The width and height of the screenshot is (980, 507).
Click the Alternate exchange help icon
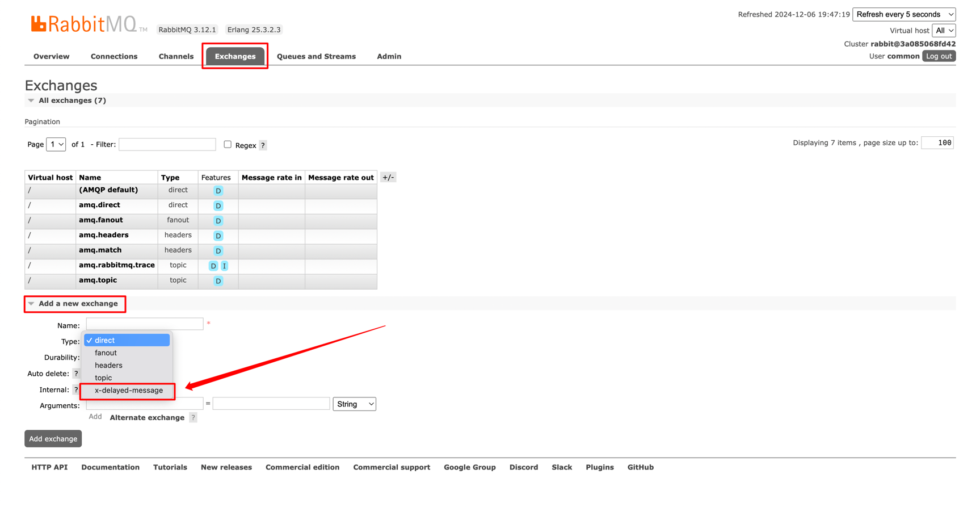[193, 418]
